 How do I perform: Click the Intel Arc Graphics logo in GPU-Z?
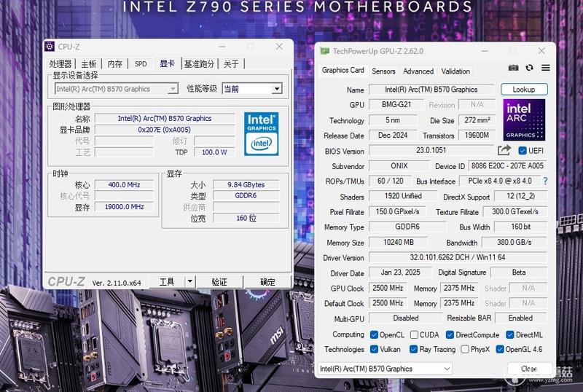(x=524, y=119)
